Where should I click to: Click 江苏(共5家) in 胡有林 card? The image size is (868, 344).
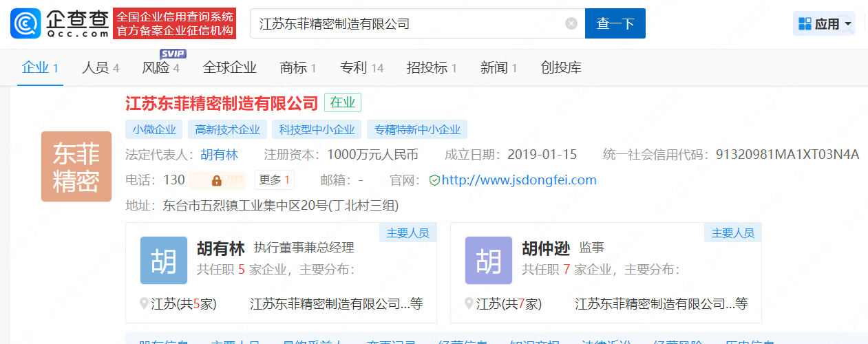point(184,303)
